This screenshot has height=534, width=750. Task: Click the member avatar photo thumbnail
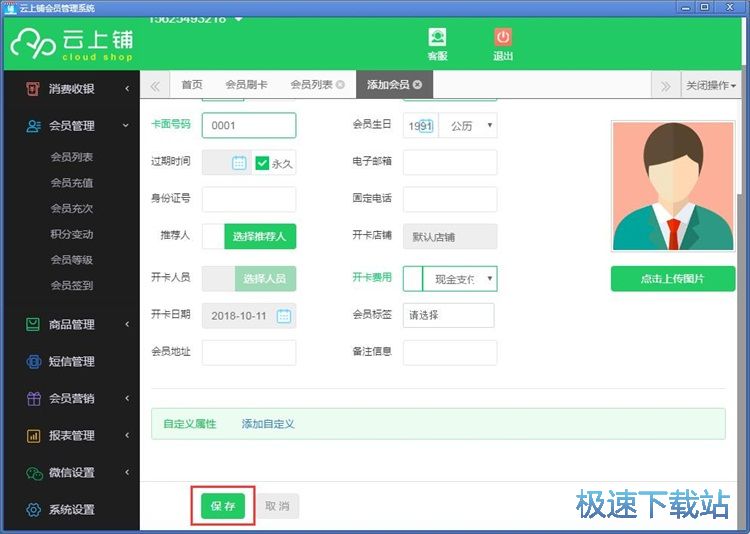point(672,186)
